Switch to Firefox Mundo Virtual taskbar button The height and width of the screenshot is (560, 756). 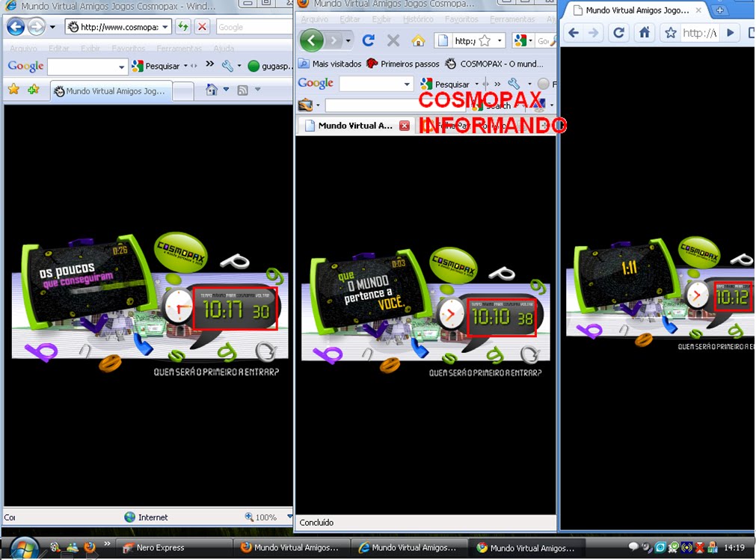click(x=292, y=548)
